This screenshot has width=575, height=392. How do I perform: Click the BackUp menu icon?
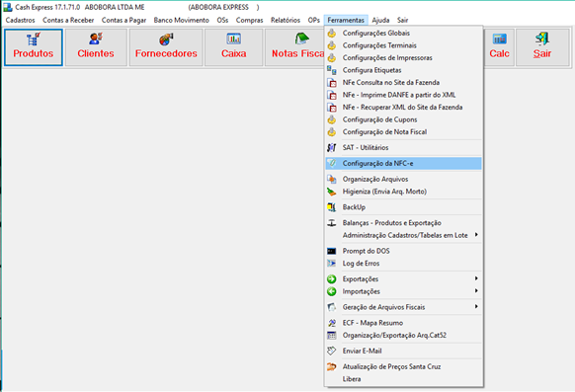(x=332, y=207)
